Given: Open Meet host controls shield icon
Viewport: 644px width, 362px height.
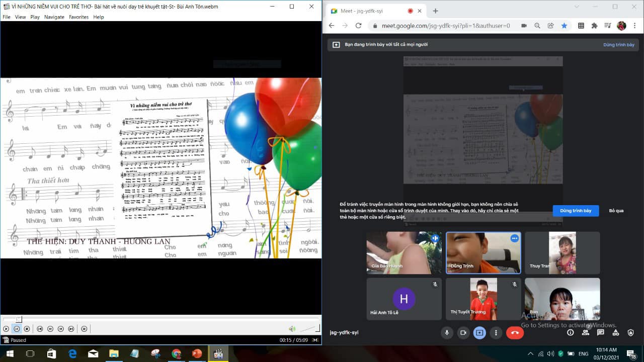Looking at the screenshot, I should tap(631, 332).
